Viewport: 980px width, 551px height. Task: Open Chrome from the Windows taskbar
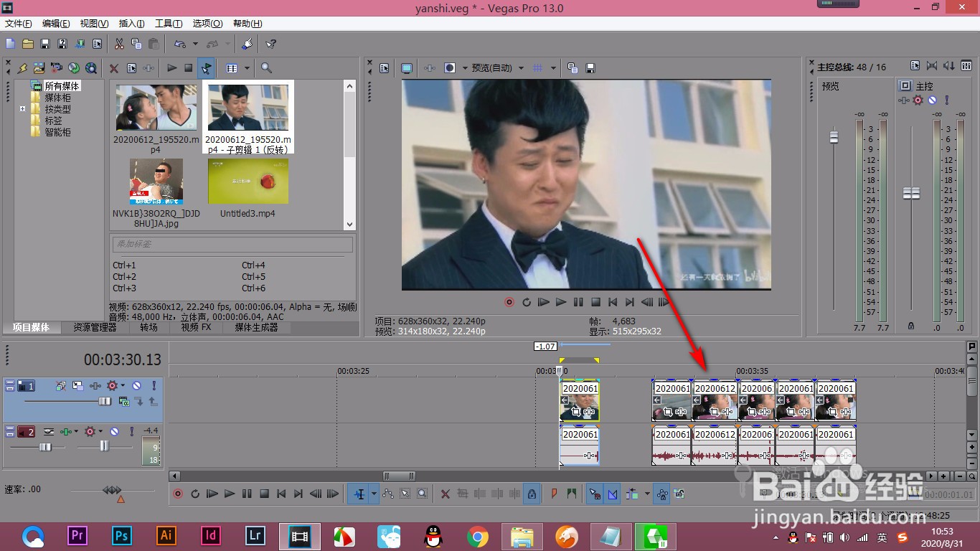point(478,537)
